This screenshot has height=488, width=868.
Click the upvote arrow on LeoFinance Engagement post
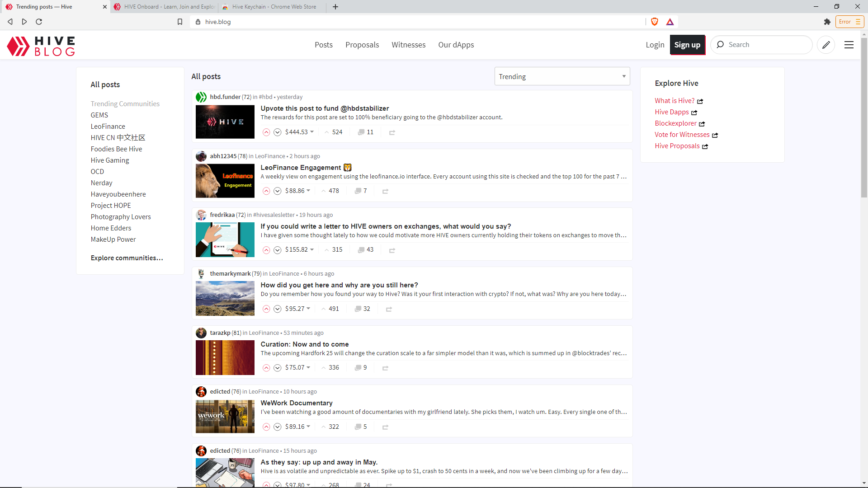point(266,191)
